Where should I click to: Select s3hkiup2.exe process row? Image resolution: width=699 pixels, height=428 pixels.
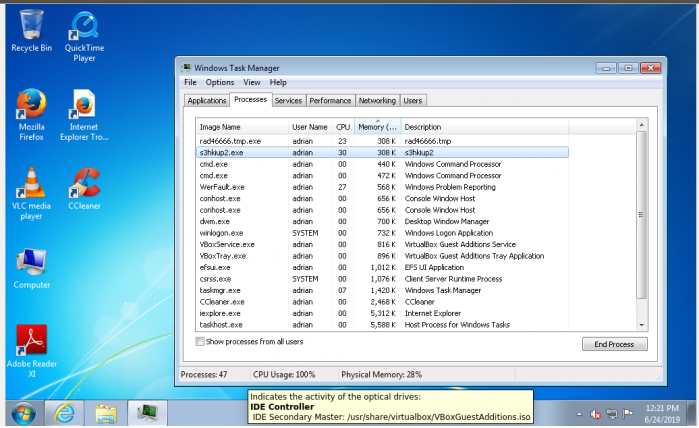(x=382, y=152)
